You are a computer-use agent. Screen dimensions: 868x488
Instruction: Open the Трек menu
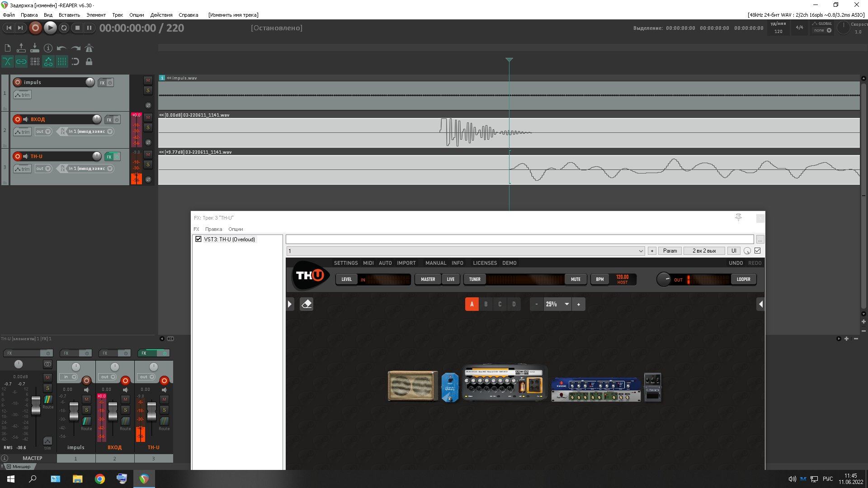click(118, 15)
